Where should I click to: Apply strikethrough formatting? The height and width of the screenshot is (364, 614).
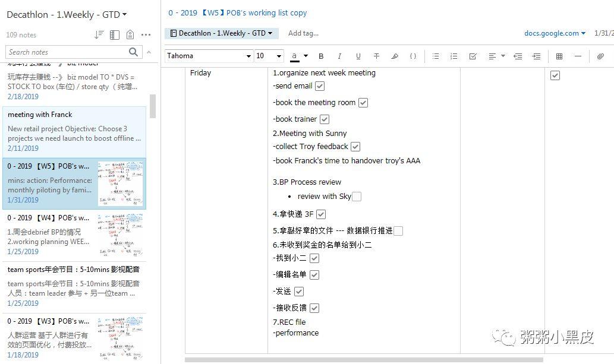376,56
